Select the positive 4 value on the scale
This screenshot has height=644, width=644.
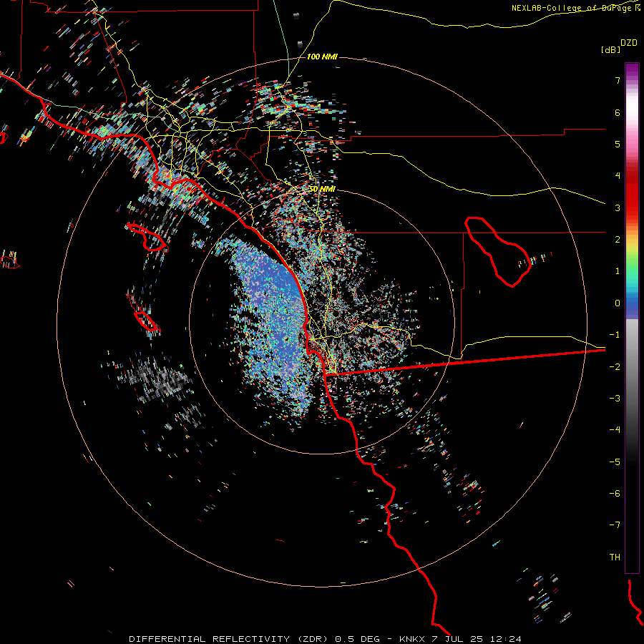(618, 176)
